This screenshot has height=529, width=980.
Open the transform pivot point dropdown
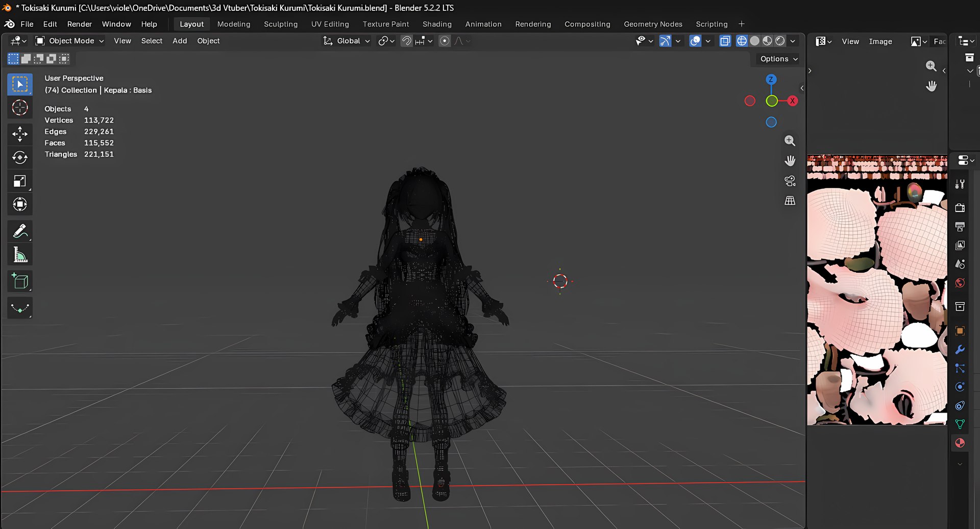pos(386,41)
